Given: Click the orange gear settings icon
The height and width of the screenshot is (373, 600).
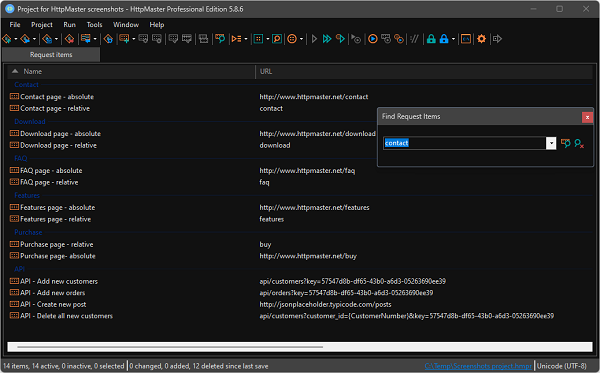Looking at the screenshot, I should point(481,39).
